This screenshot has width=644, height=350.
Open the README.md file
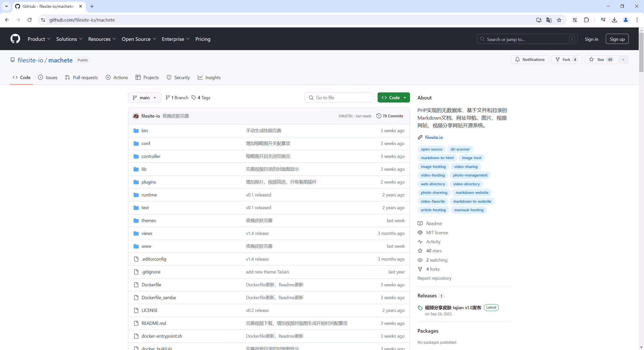pos(154,323)
